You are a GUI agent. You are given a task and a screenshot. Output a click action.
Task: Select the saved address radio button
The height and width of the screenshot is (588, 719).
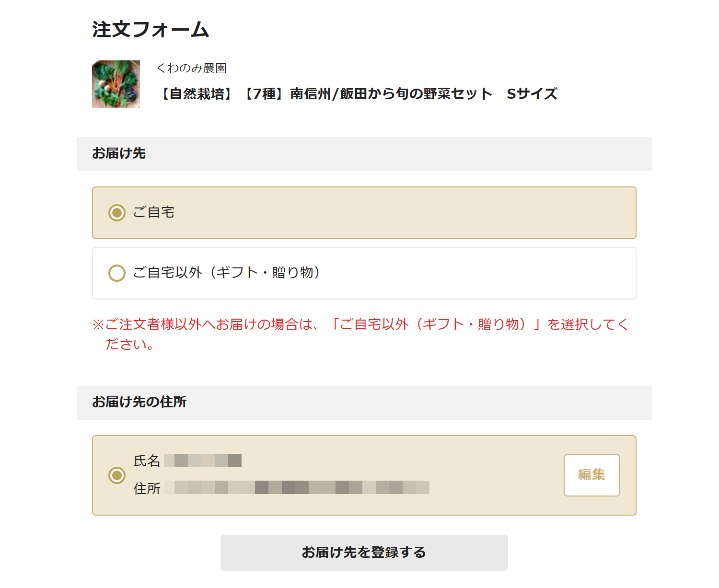click(117, 475)
